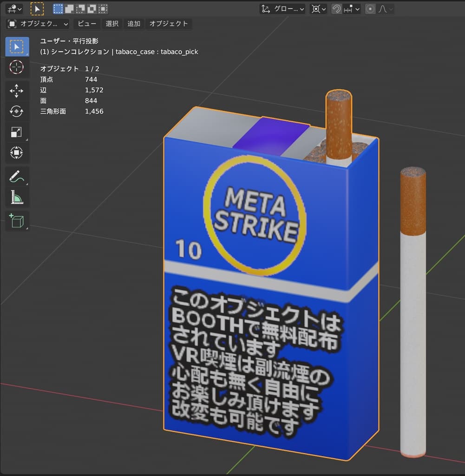This screenshot has width=465, height=476.
Task: Use the Add Cube tool
Action: pyautogui.click(x=17, y=221)
